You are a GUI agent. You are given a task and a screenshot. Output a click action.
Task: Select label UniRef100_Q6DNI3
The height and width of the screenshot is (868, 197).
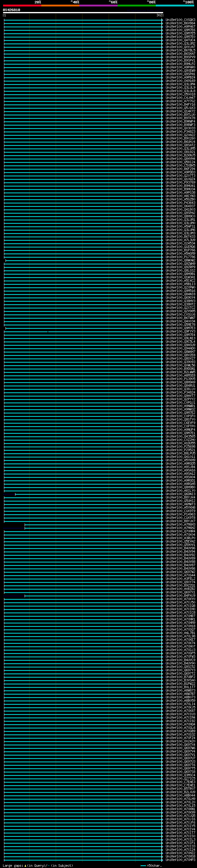[180, 494]
